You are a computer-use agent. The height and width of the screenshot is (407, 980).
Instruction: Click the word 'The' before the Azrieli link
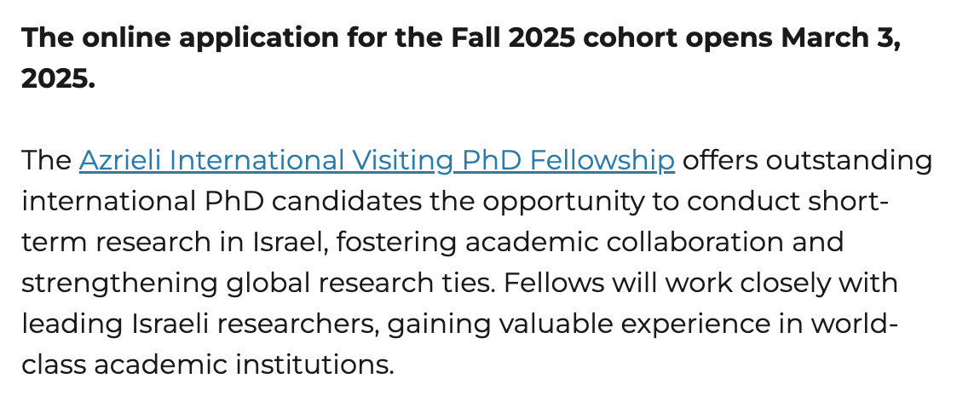point(46,160)
